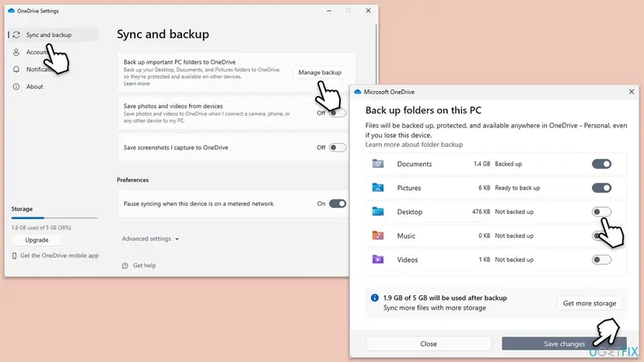
Task: Click the Get help question icon
Action: click(x=125, y=266)
